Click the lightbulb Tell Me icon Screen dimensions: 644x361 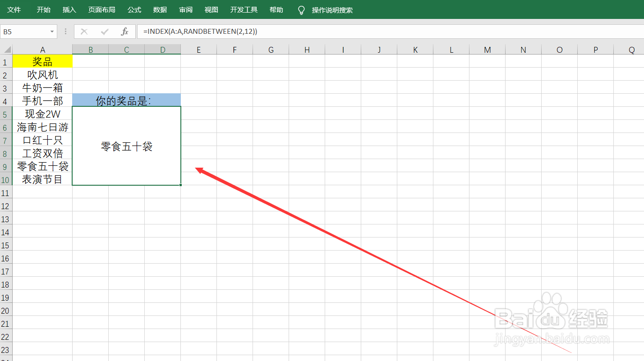tap(302, 10)
